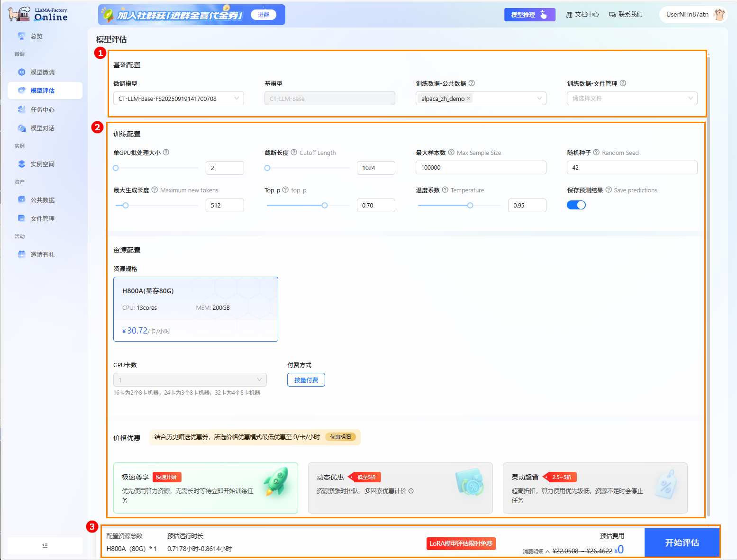Click help icon next to 截断长度

point(294,153)
